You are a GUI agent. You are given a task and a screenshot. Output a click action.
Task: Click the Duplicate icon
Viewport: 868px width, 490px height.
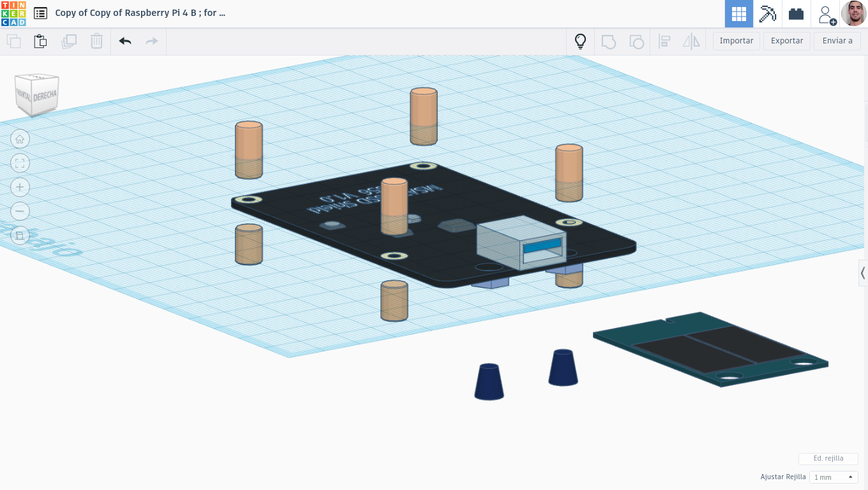pos(68,41)
